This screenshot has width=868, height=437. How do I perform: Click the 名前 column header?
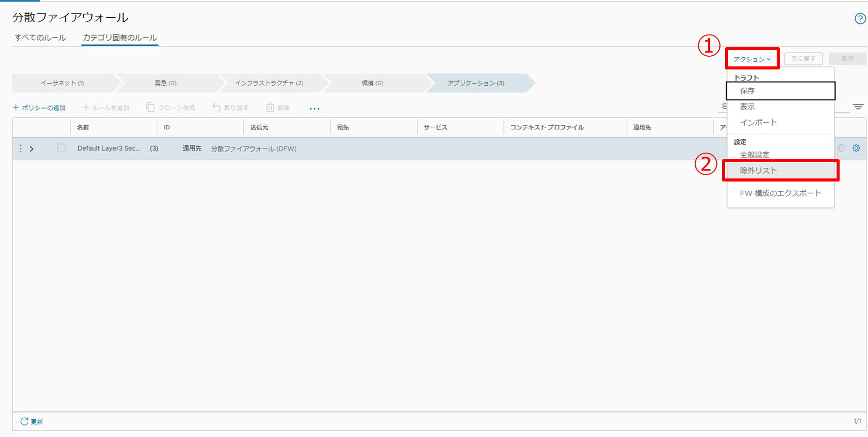pos(83,127)
